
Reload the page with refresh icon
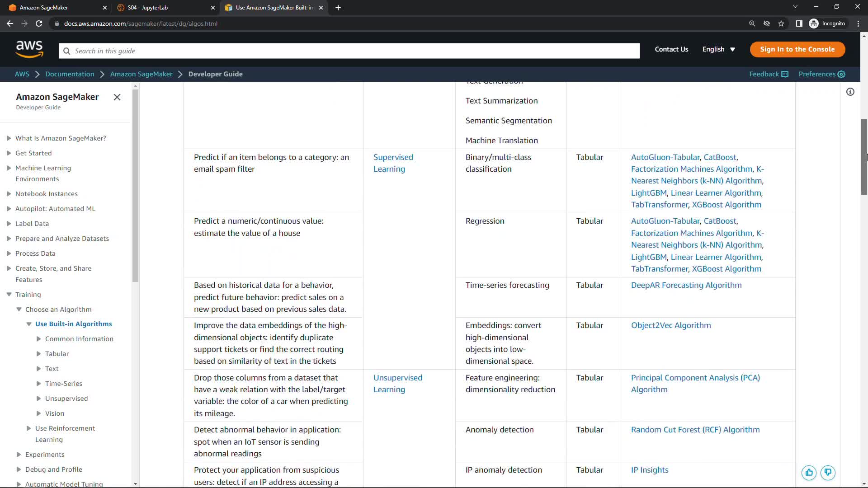[39, 23]
